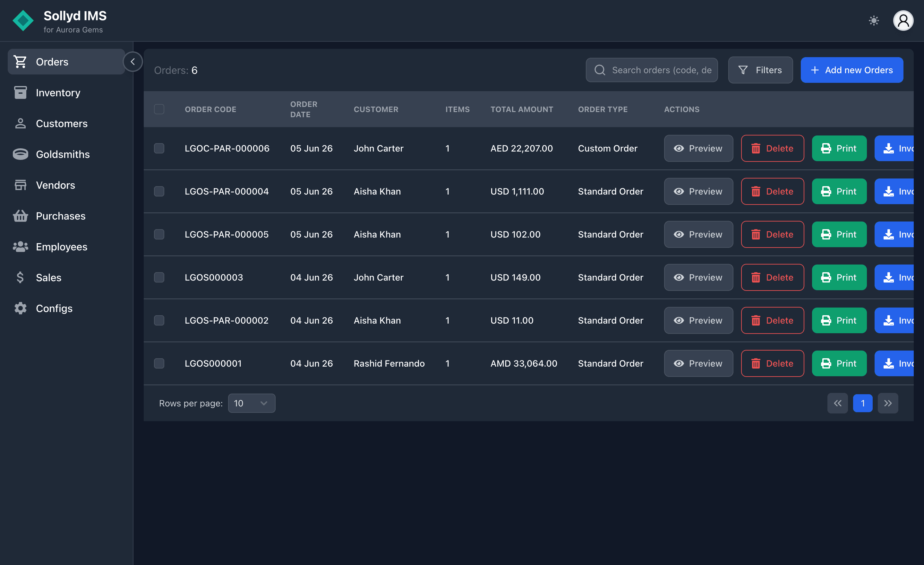
Task: Tick the select-all checkbox in table header
Action: (159, 109)
